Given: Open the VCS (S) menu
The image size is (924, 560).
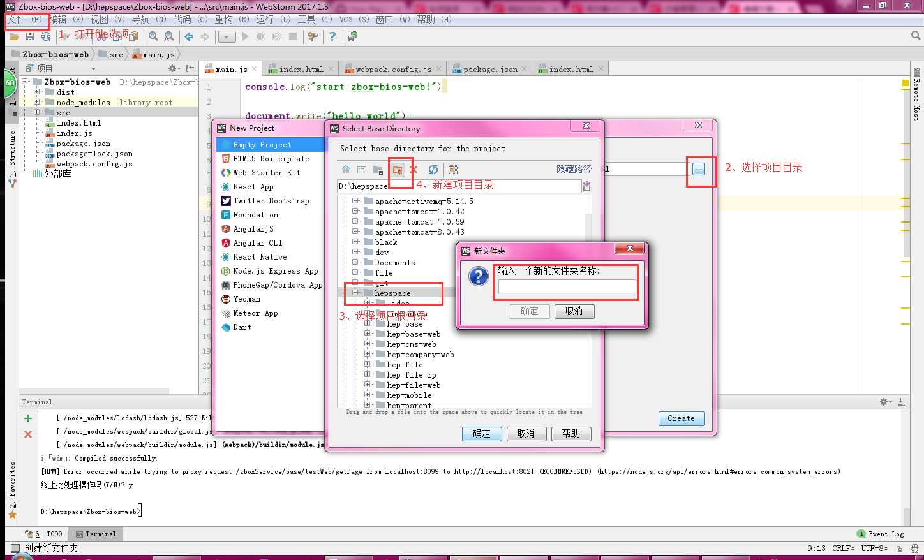Looking at the screenshot, I should [354, 20].
